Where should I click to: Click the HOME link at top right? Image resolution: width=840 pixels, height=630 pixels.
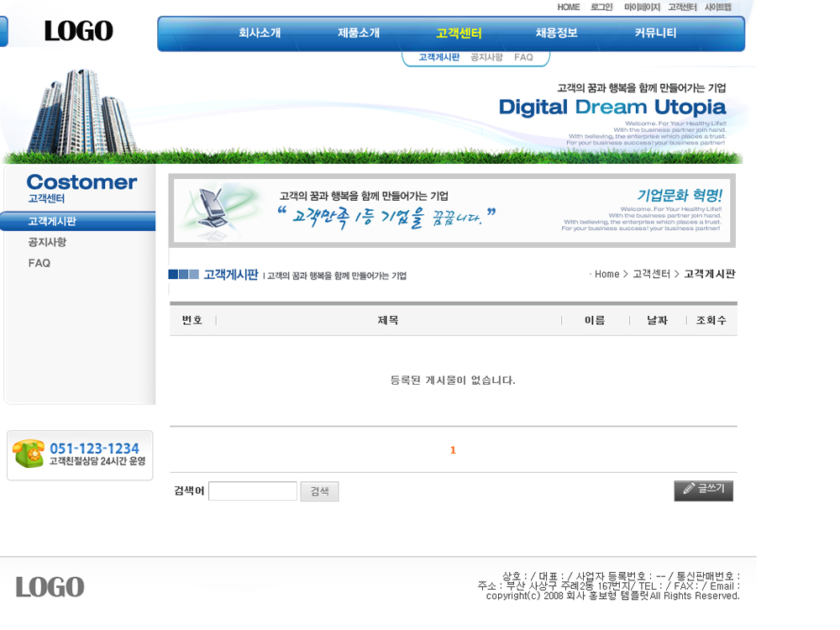(x=569, y=8)
